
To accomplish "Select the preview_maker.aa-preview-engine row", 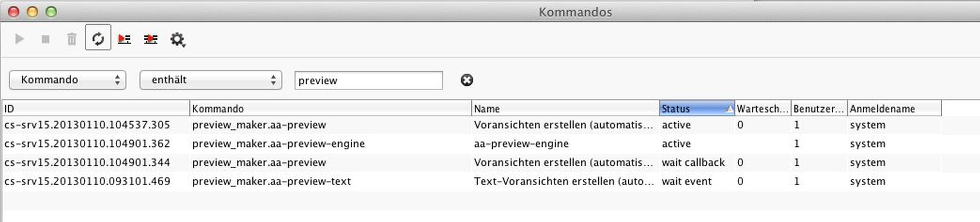I will [x=278, y=144].
